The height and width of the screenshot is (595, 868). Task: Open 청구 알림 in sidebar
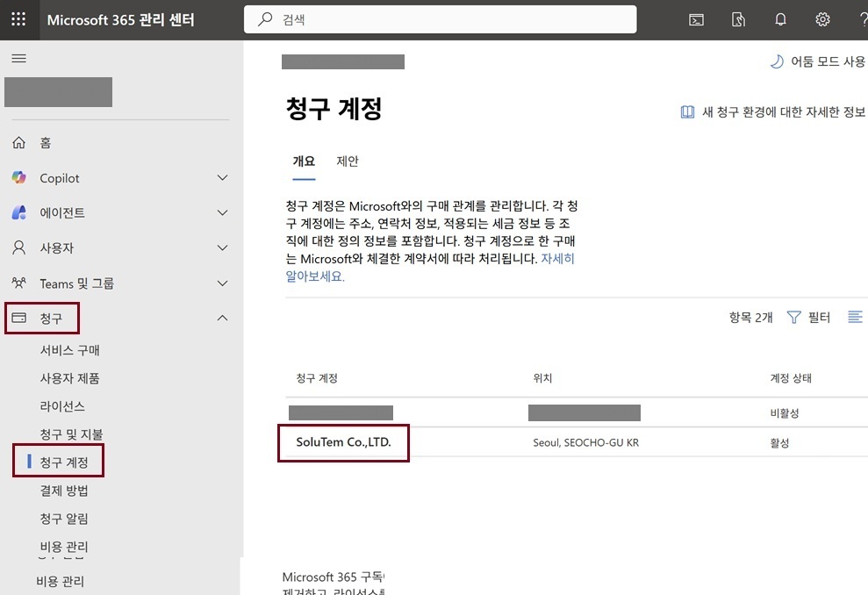(64, 519)
